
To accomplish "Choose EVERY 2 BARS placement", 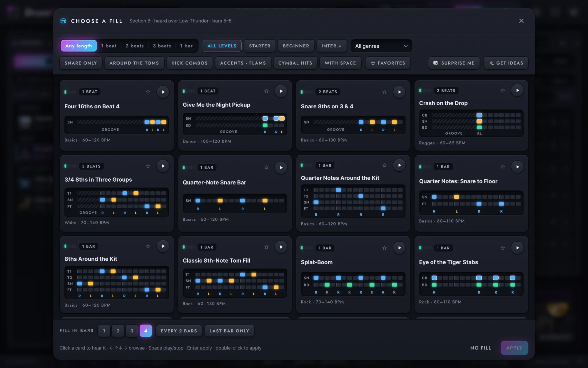I will point(179,331).
